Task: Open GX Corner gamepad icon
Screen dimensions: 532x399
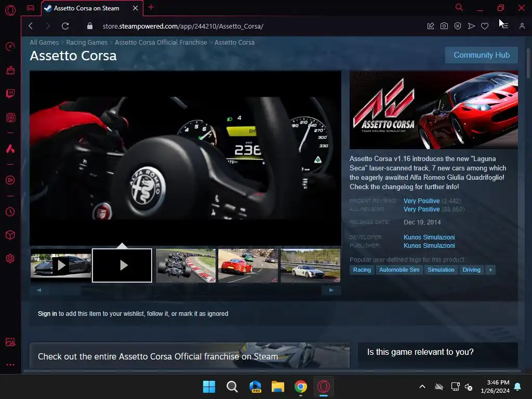Action: click(31, 8)
